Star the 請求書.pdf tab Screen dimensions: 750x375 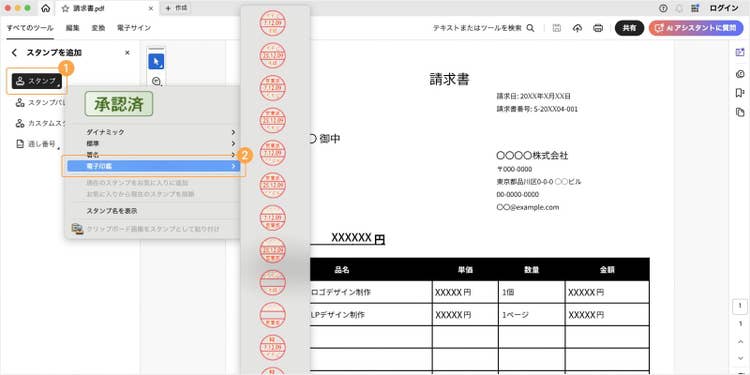tap(65, 9)
